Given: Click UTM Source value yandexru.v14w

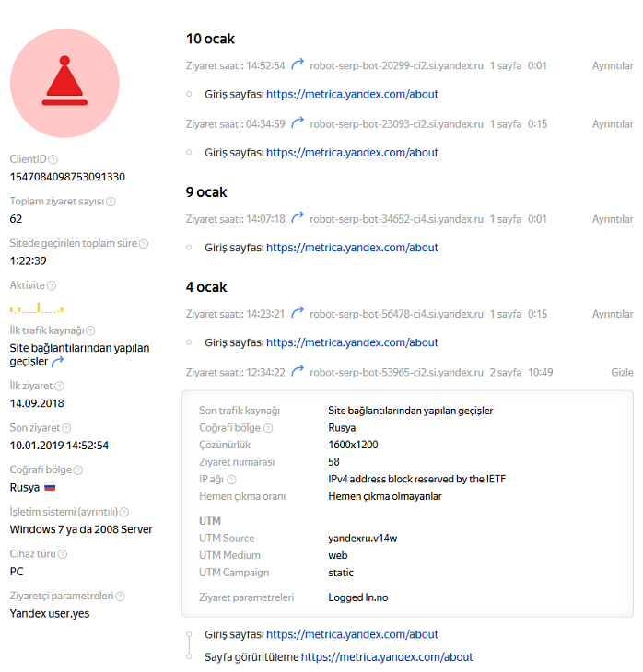Looking at the screenshot, I should [x=362, y=539].
